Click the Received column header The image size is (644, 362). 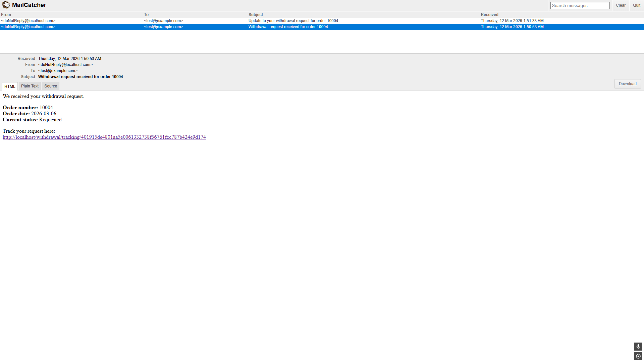coord(489,15)
